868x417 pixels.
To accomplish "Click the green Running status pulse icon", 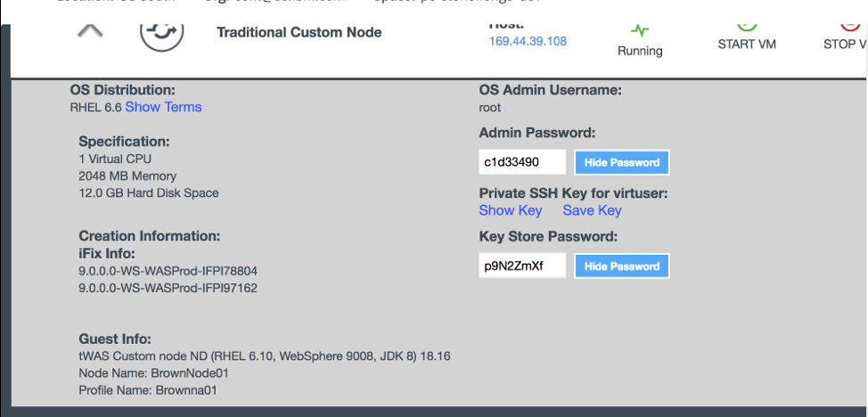I will (x=639, y=31).
